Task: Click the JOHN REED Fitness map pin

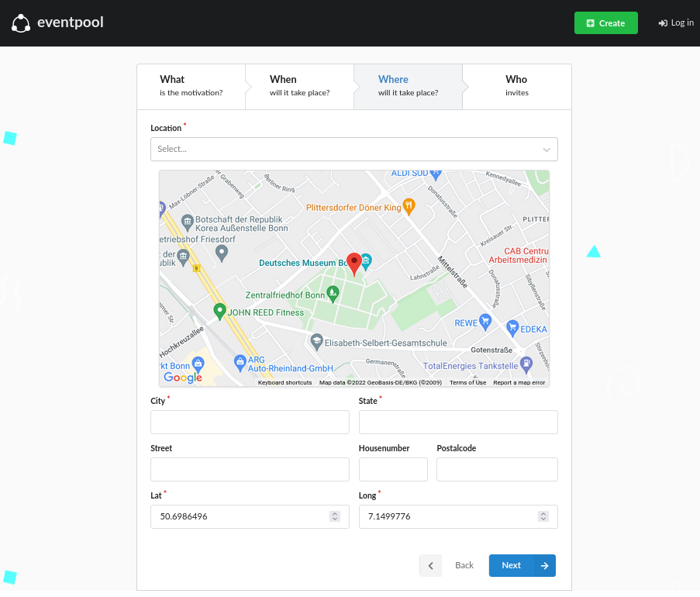Action: point(219,309)
